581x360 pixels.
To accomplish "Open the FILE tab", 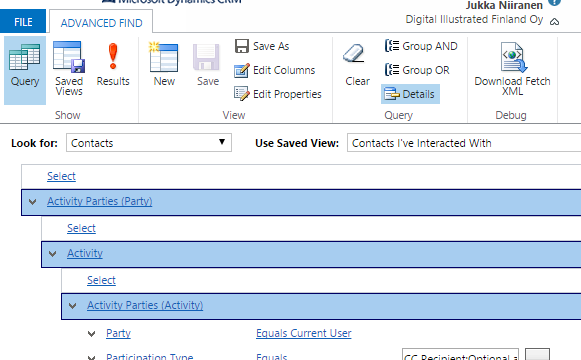I will point(23,22).
